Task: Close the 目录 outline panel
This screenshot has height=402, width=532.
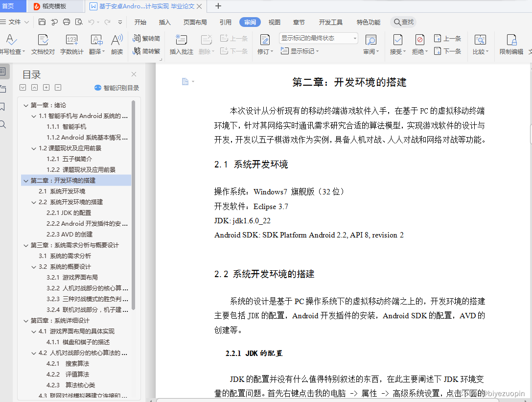Action: [134, 74]
